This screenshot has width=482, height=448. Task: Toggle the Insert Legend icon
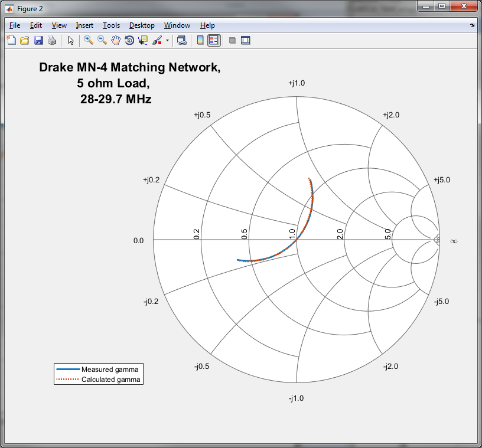pyautogui.click(x=214, y=40)
